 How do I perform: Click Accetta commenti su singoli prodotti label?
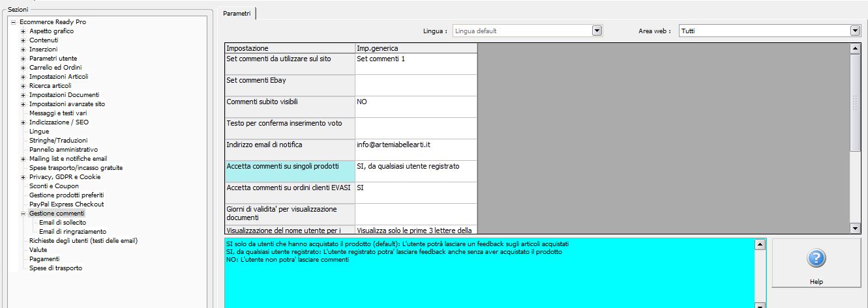tap(290, 171)
